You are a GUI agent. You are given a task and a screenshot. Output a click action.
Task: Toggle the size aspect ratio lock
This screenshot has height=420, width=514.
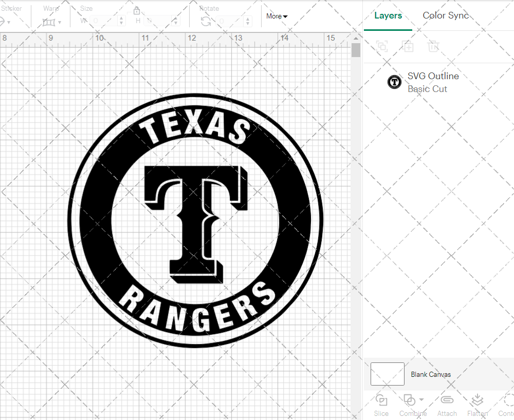137,11
